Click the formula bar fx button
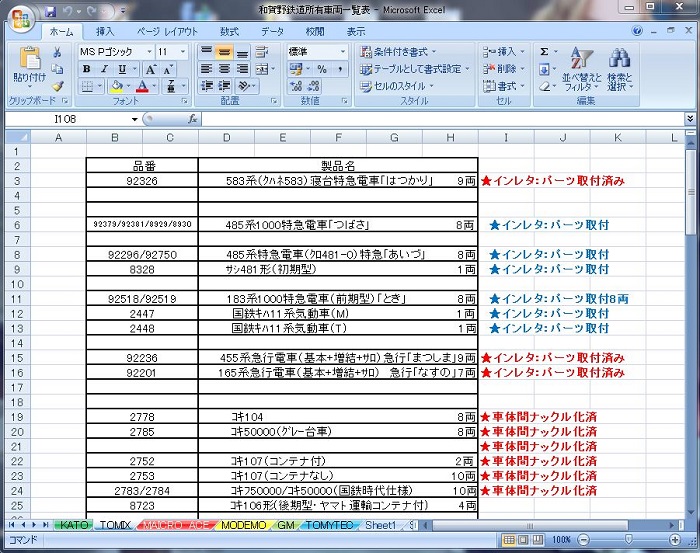This screenshot has height=553, width=700. [x=192, y=119]
